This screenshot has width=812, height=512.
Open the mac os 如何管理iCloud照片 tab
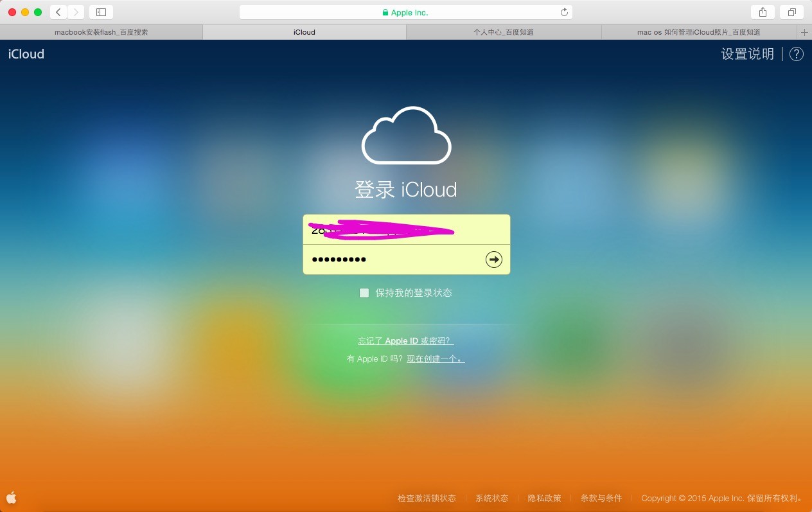tap(699, 32)
